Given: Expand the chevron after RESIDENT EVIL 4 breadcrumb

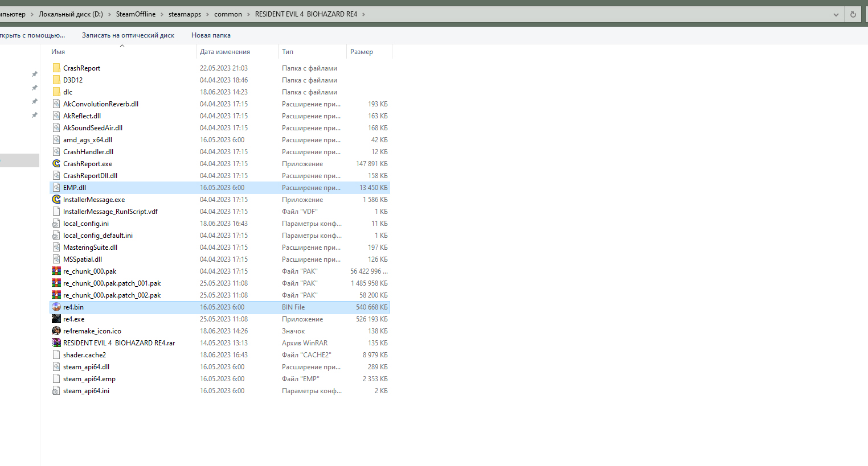Looking at the screenshot, I should [x=363, y=14].
